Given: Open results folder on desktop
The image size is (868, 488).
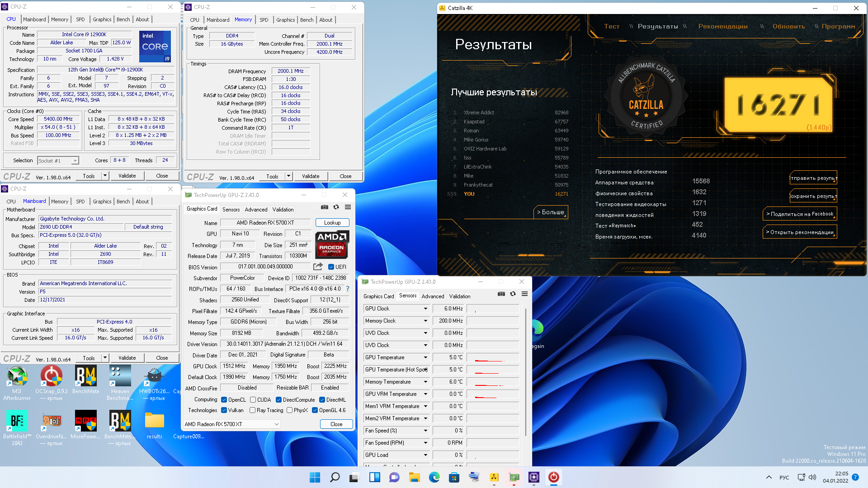Looking at the screenshot, I should click(155, 425).
